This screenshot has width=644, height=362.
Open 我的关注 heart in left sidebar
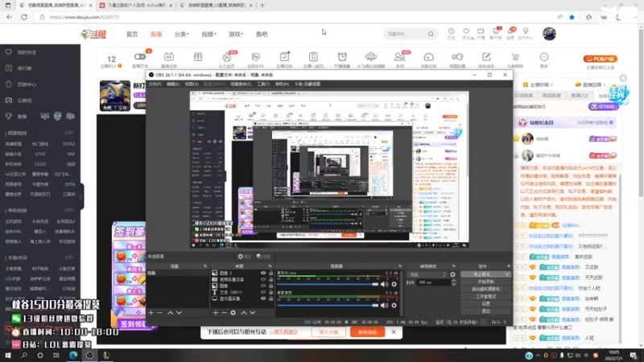click(x=9, y=52)
